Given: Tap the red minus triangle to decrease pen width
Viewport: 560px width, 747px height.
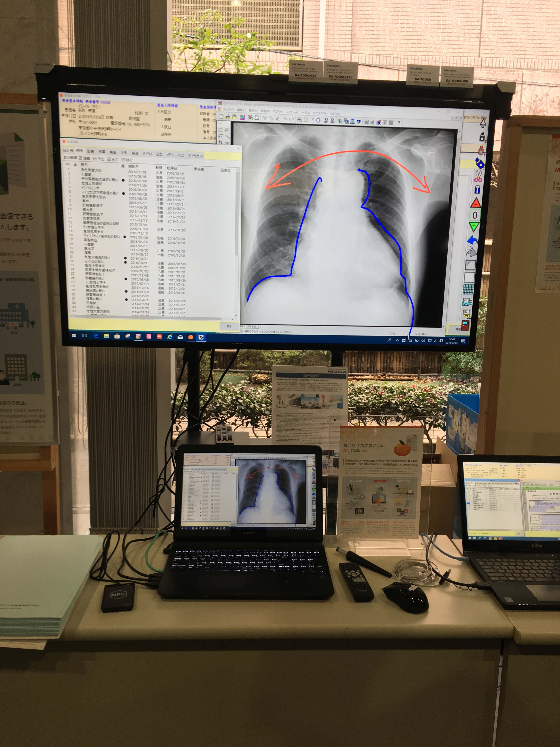Looking at the screenshot, I should pyautogui.click(x=476, y=203).
